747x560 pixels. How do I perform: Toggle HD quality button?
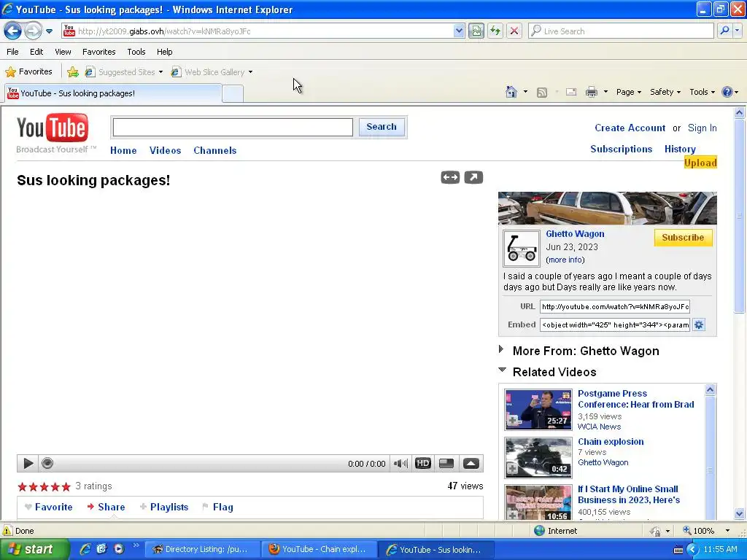pyautogui.click(x=422, y=463)
